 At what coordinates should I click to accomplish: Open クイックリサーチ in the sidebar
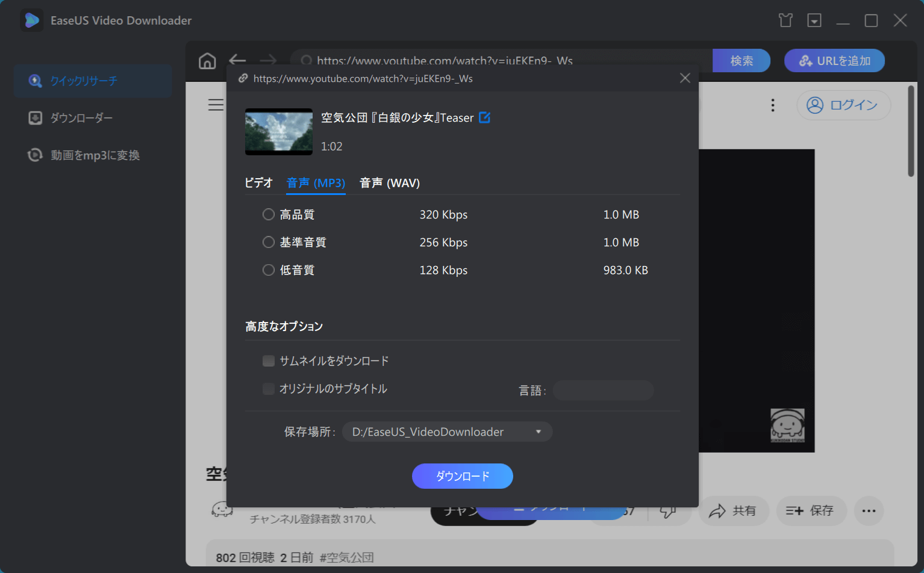click(93, 81)
